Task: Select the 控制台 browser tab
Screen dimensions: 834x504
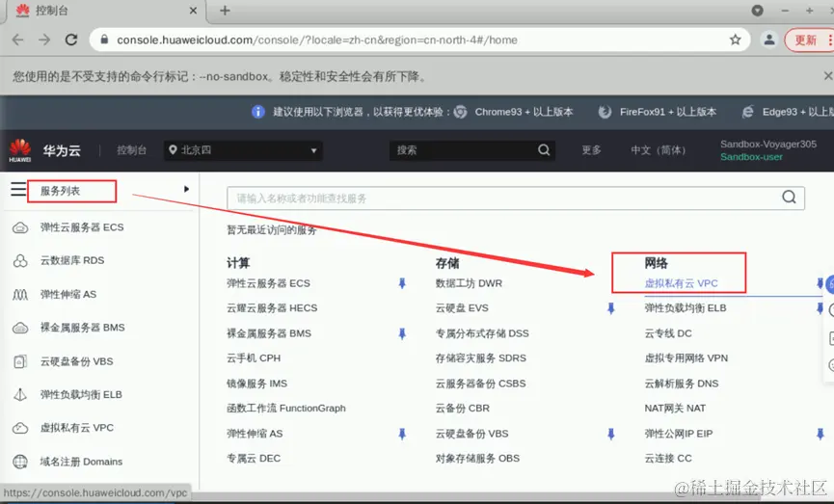Action: (x=105, y=11)
